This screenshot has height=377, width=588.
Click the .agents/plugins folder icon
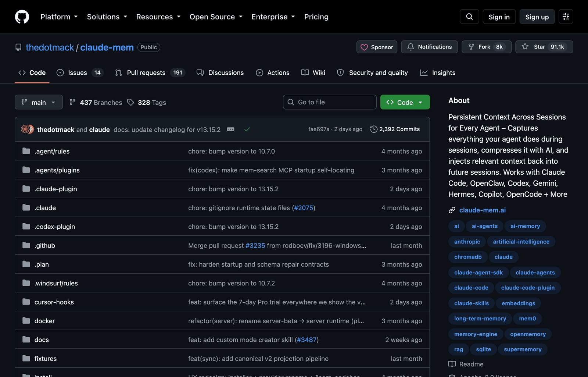26,170
